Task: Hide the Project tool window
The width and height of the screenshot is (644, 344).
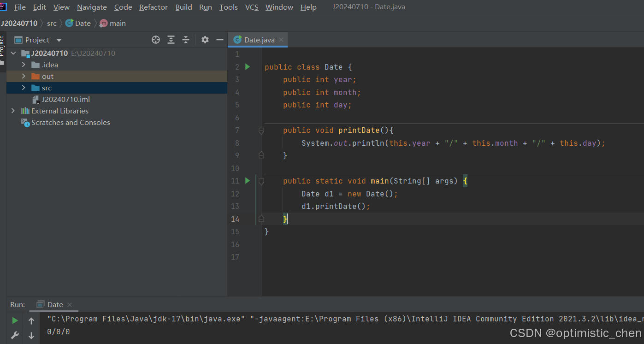Action: click(x=220, y=40)
